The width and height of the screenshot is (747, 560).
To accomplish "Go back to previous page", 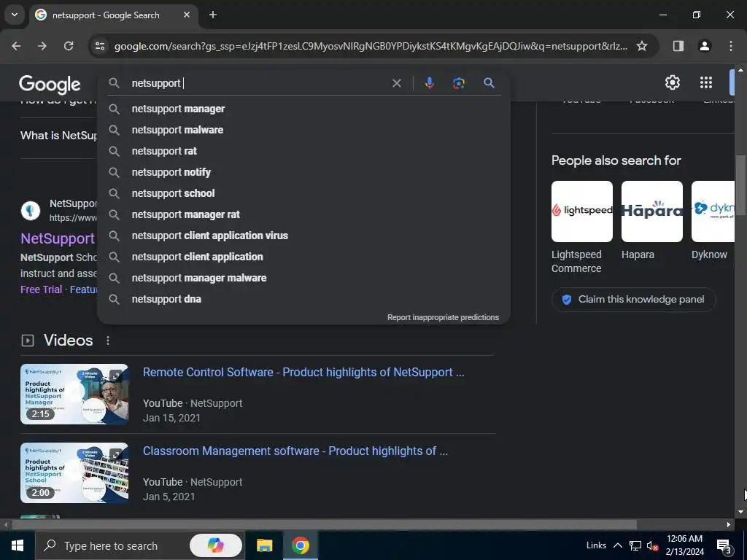I will coord(16,46).
